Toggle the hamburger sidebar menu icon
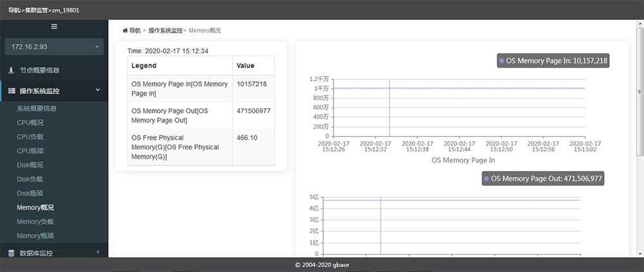Screen dimensions: 644x272 tap(54, 26)
